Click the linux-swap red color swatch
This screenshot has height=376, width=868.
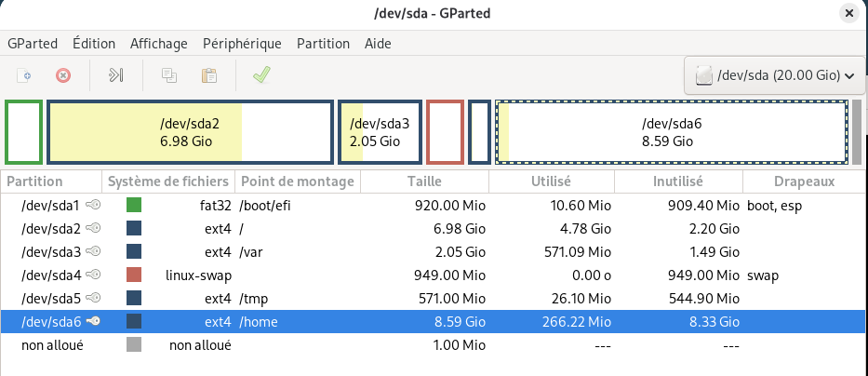pos(134,275)
